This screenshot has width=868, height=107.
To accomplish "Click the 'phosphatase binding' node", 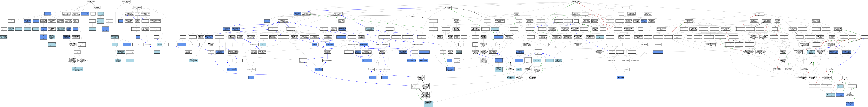I will tap(11, 29).
